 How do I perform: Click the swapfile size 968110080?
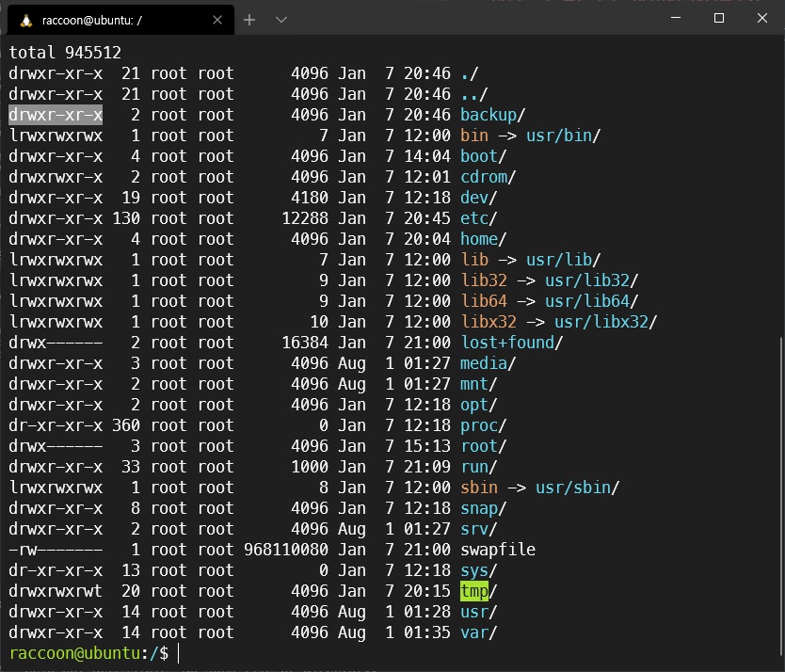(x=286, y=550)
